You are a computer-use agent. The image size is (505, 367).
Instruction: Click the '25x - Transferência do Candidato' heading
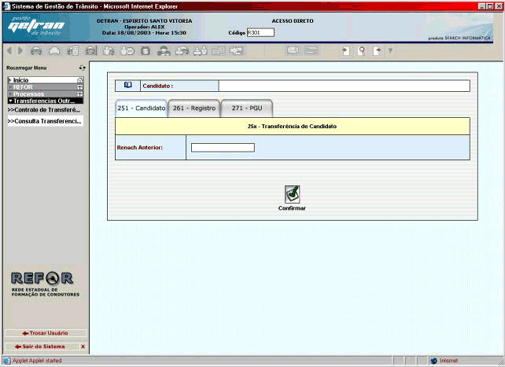point(292,126)
